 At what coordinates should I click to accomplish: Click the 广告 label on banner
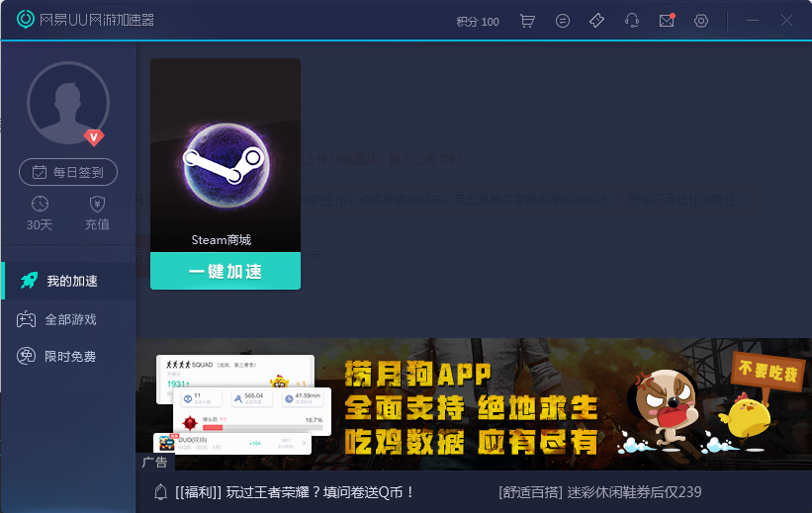pos(155,463)
